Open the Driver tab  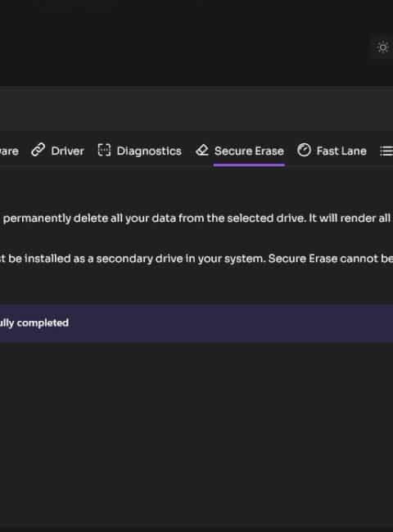tap(67, 151)
